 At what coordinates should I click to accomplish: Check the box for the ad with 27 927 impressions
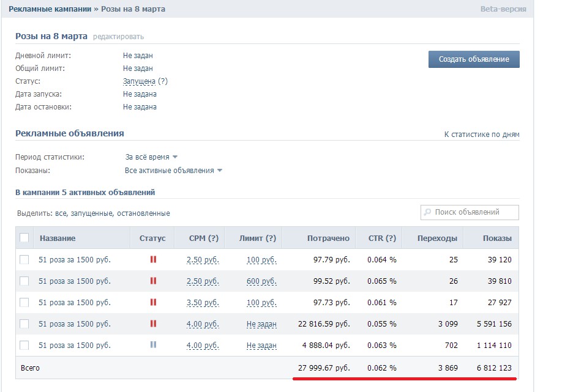[24, 302]
